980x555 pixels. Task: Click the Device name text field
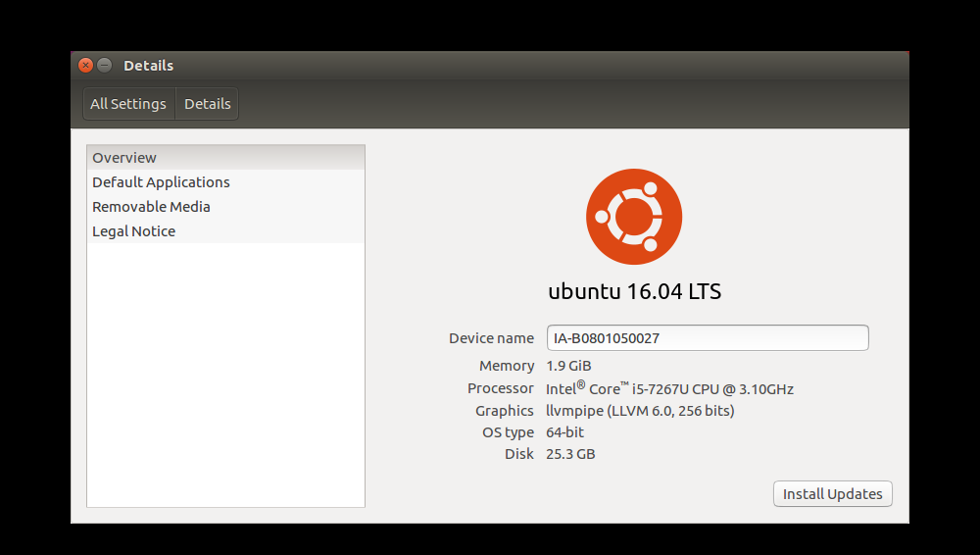pyautogui.click(x=708, y=338)
